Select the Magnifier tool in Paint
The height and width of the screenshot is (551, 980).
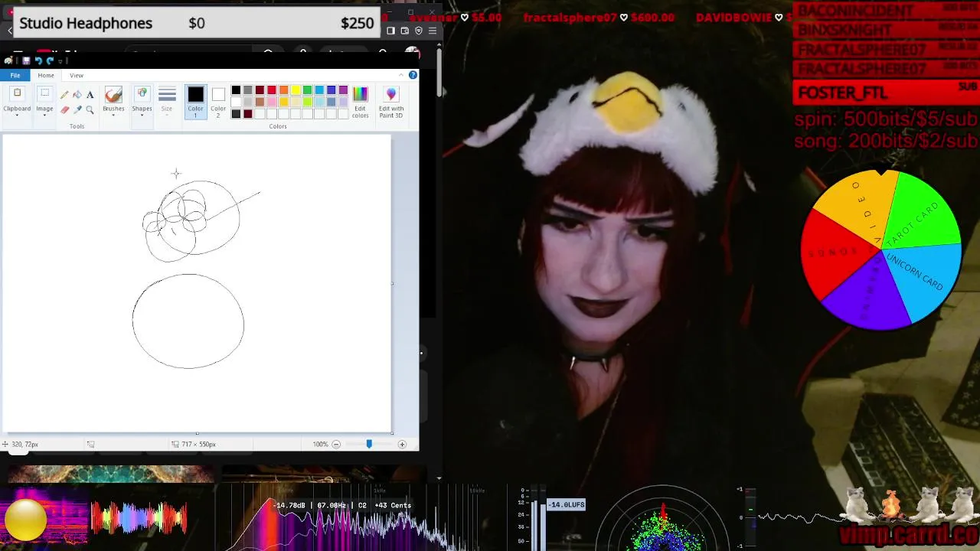click(90, 109)
